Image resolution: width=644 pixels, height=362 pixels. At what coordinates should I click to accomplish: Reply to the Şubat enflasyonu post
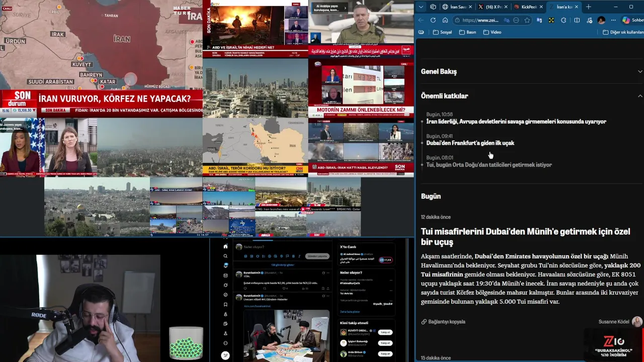point(245,289)
